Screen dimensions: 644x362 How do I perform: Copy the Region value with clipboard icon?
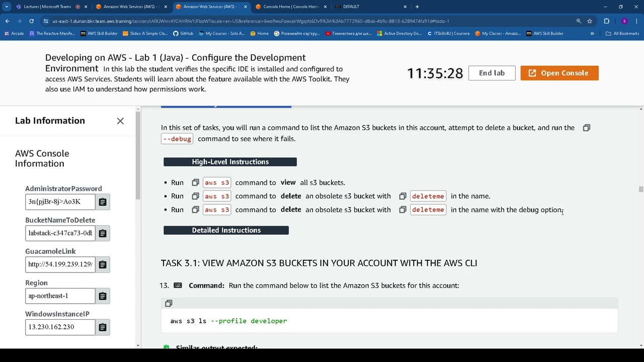tap(103, 296)
